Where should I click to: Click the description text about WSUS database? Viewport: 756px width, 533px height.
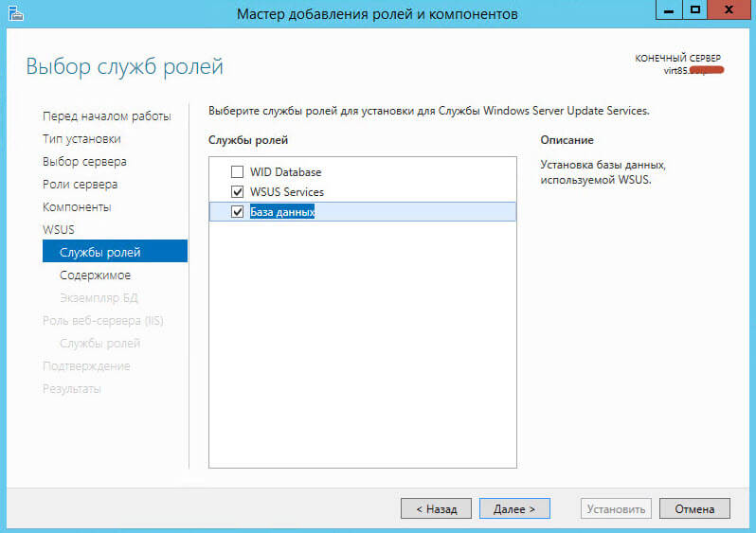pos(603,172)
